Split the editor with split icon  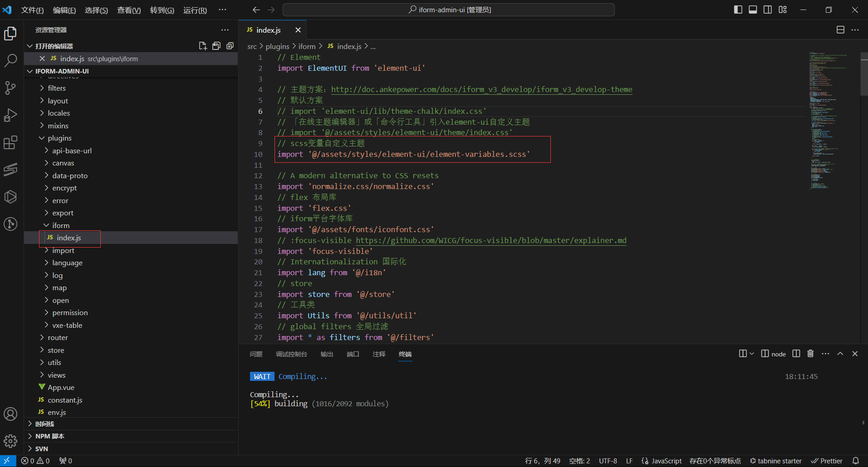click(840, 30)
